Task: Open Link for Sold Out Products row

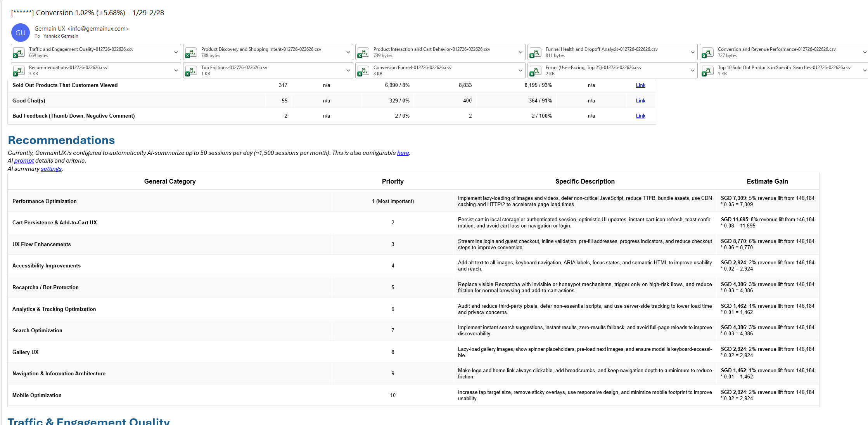Action: coord(640,85)
